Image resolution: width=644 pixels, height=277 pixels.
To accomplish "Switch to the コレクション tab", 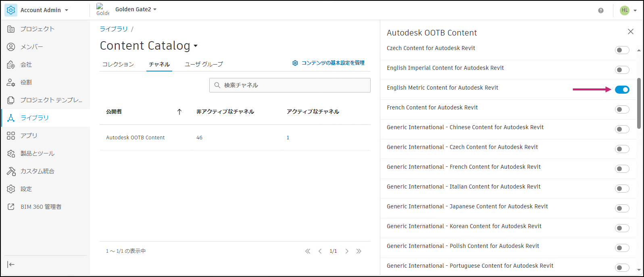I will point(118,64).
